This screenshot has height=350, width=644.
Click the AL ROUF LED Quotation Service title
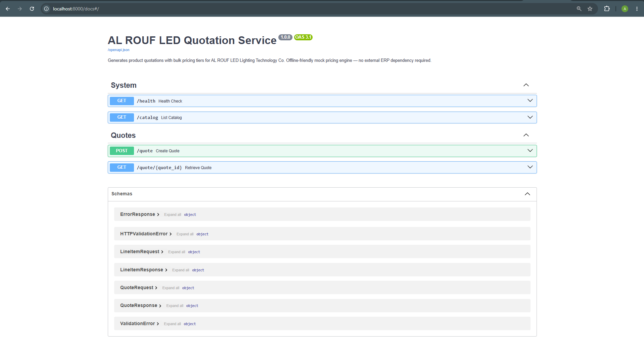(x=192, y=40)
